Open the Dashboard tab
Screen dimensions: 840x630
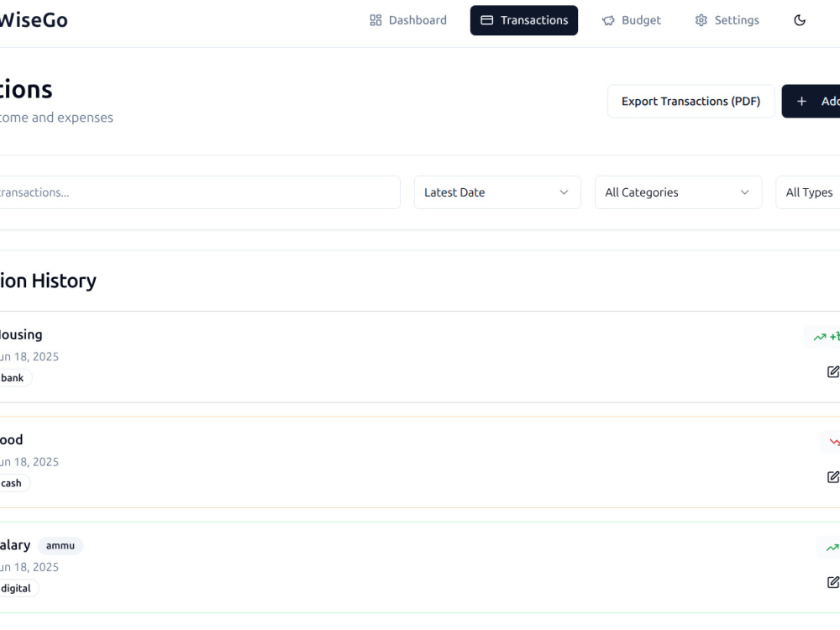pyautogui.click(x=407, y=20)
